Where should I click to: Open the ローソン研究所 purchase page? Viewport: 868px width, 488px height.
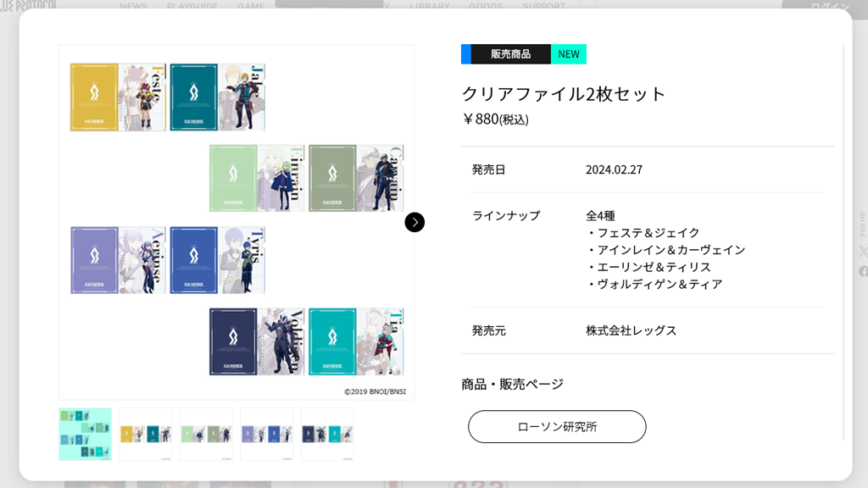point(556,427)
